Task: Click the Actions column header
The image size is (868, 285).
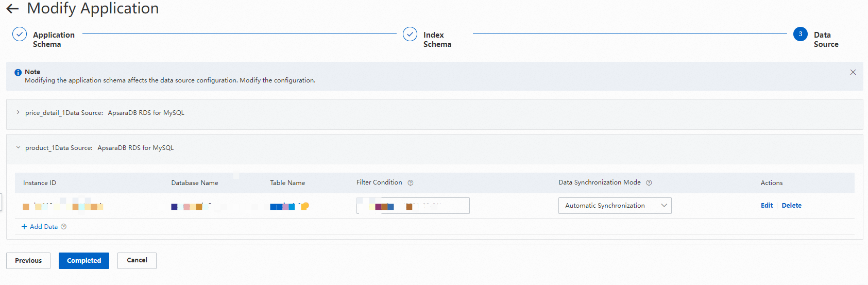Action: [x=772, y=183]
